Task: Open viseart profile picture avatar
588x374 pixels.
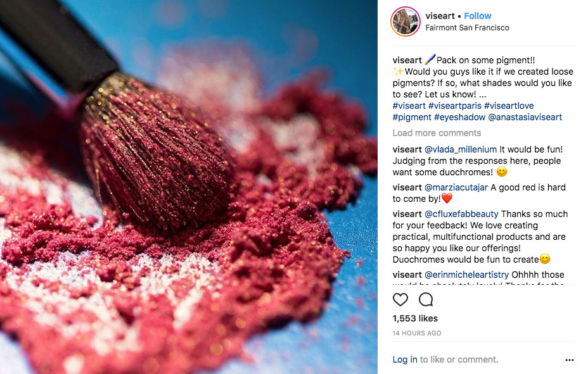Action: point(406,22)
